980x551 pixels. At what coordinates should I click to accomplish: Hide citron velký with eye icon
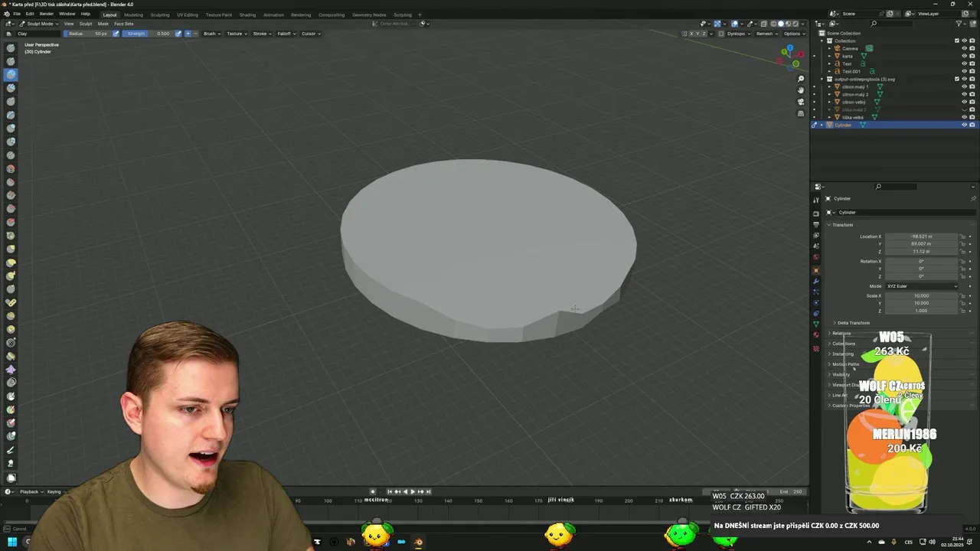pyautogui.click(x=964, y=102)
